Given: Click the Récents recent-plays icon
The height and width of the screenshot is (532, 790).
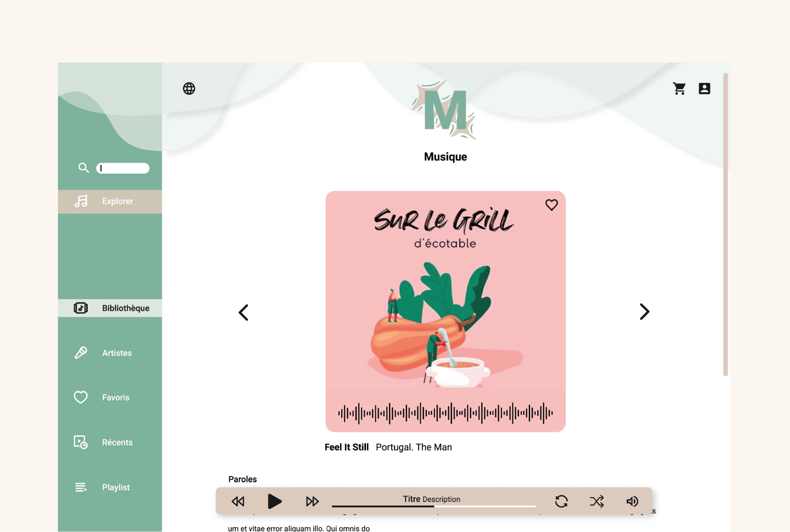Looking at the screenshot, I should click(81, 442).
